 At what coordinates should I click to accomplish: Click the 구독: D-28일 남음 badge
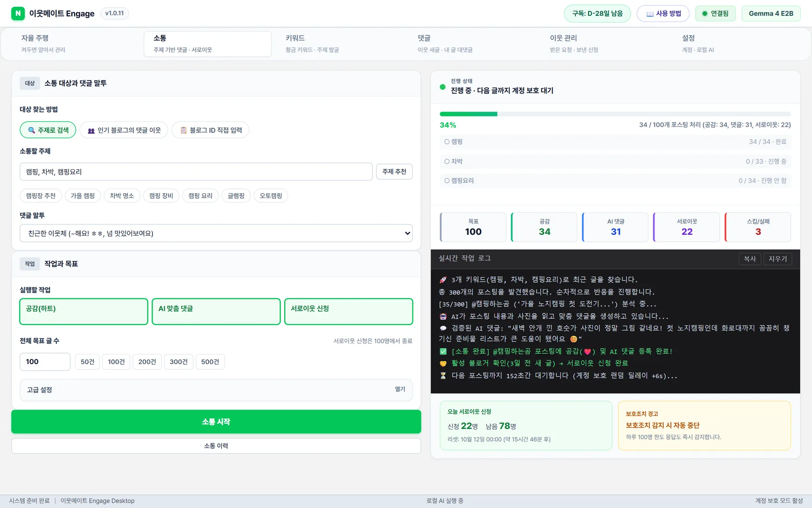pos(597,14)
